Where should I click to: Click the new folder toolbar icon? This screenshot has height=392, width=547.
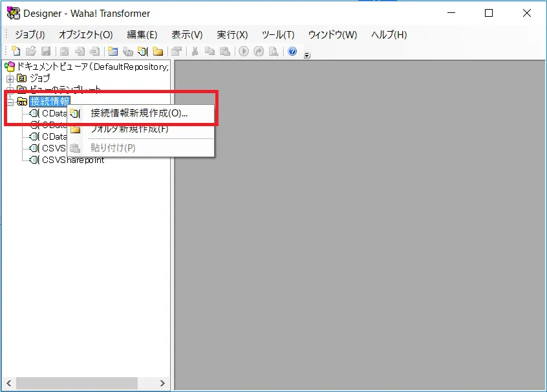coord(158,52)
